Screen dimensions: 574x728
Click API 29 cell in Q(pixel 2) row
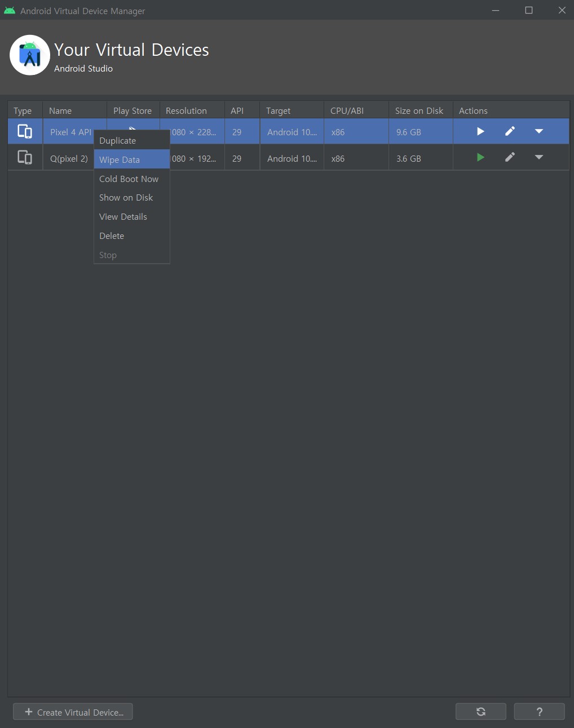(x=242, y=158)
